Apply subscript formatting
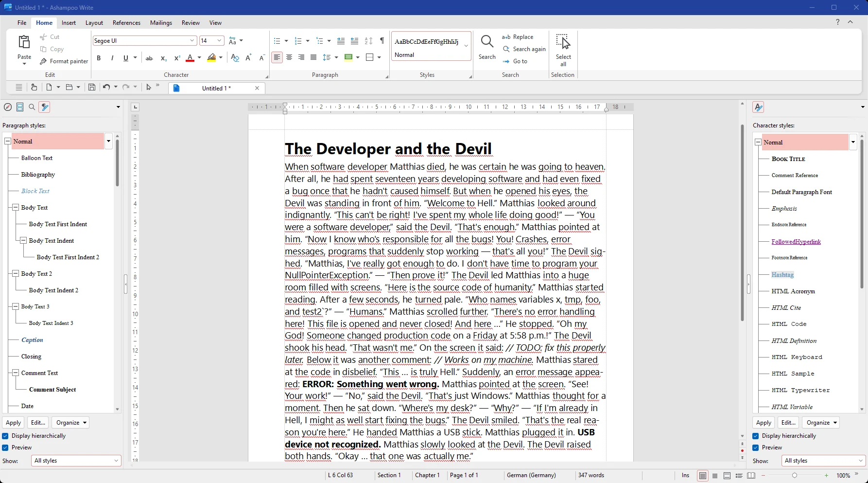This screenshot has height=483, width=868. click(x=163, y=58)
